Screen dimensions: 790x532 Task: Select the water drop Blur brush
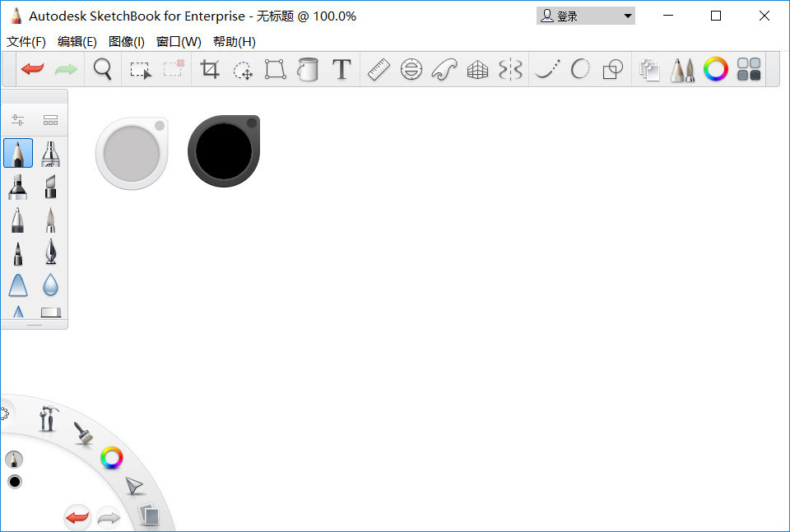50,285
